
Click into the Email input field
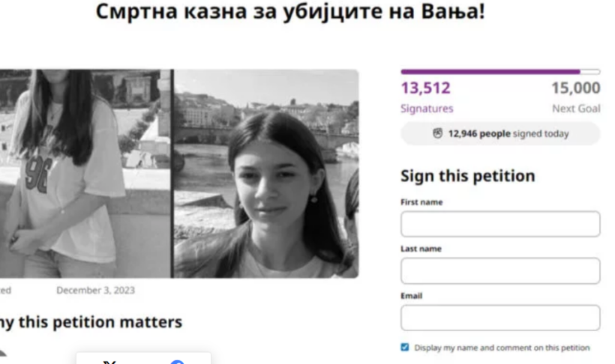pyautogui.click(x=500, y=318)
